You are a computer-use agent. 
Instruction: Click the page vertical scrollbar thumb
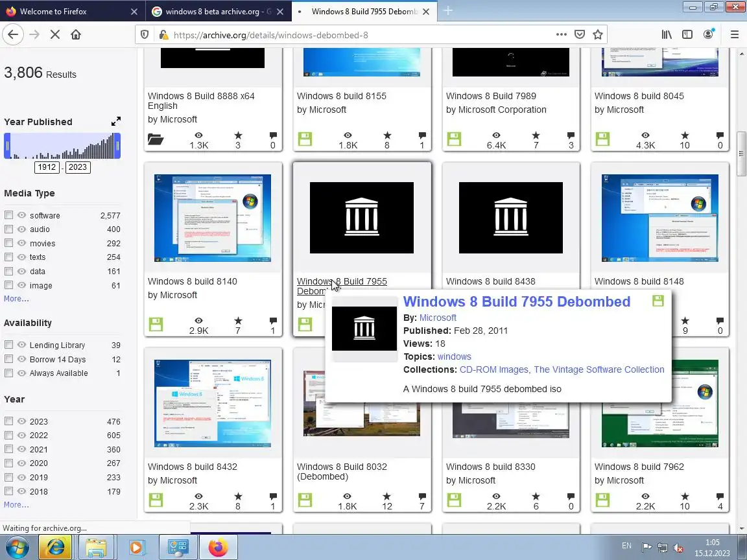click(741, 154)
